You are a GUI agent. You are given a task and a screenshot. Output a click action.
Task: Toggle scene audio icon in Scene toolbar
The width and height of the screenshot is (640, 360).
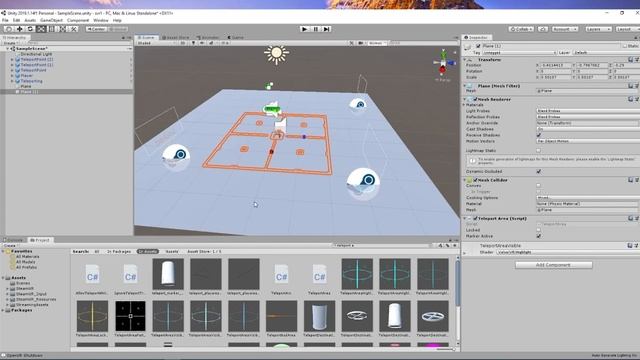tap(202, 43)
